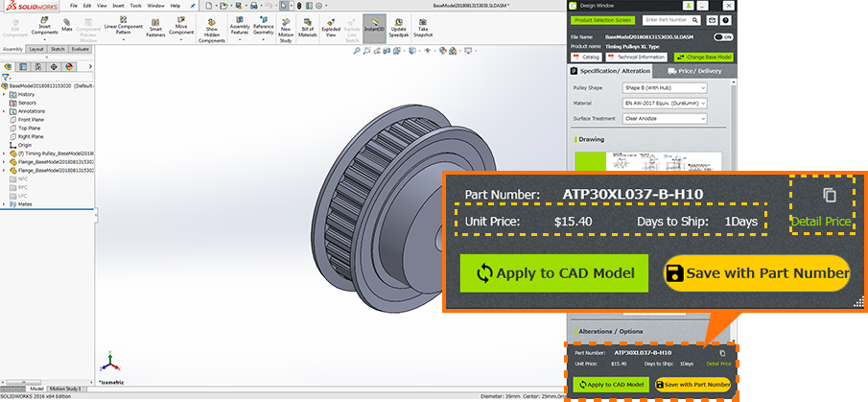Expand the feature tree panel tabs chevron
This screenshot has height=402, width=868.
(x=90, y=66)
